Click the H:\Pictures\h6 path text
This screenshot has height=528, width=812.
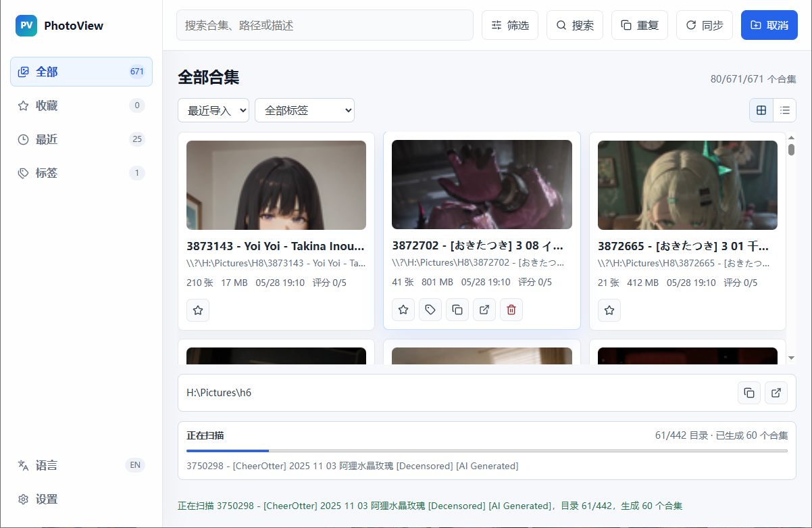[x=219, y=393]
